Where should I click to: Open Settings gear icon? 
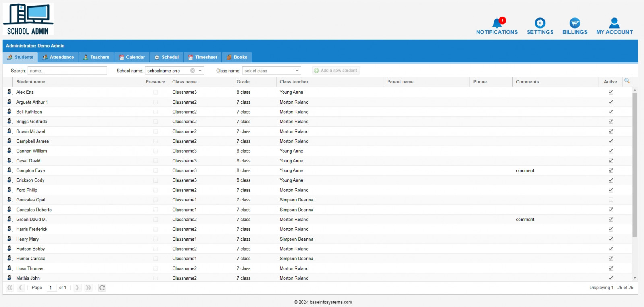click(540, 23)
